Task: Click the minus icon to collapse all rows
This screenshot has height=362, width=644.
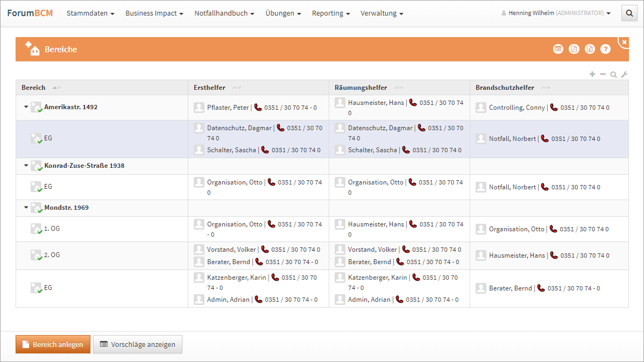Action: (x=603, y=74)
